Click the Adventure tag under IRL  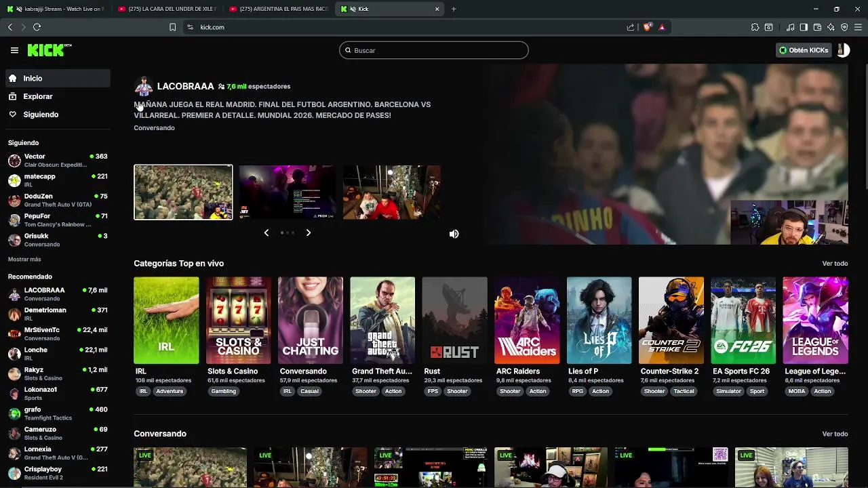pos(170,391)
